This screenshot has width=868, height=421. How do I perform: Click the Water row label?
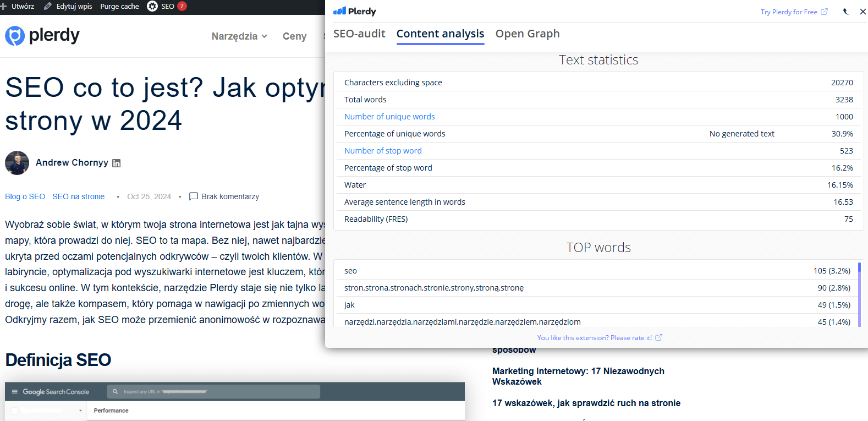coord(355,185)
